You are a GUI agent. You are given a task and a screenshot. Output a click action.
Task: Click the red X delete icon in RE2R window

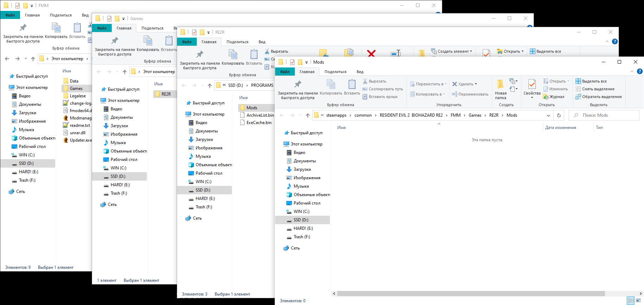[x=371, y=53]
